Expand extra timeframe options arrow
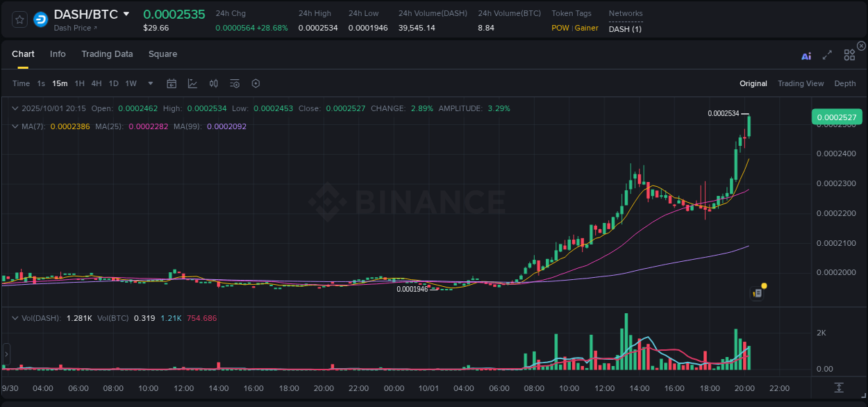The width and height of the screenshot is (868, 407). coord(149,83)
